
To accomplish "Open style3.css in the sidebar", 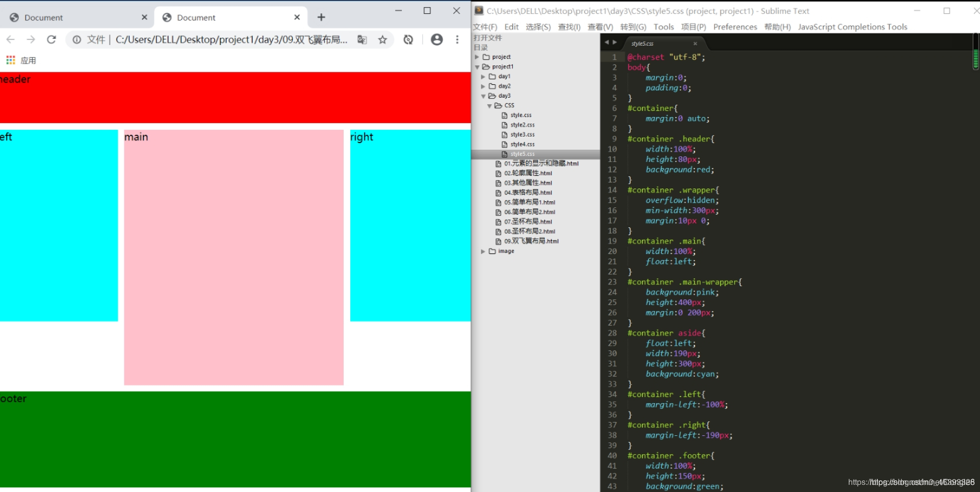I will click(x=522, y=134).
